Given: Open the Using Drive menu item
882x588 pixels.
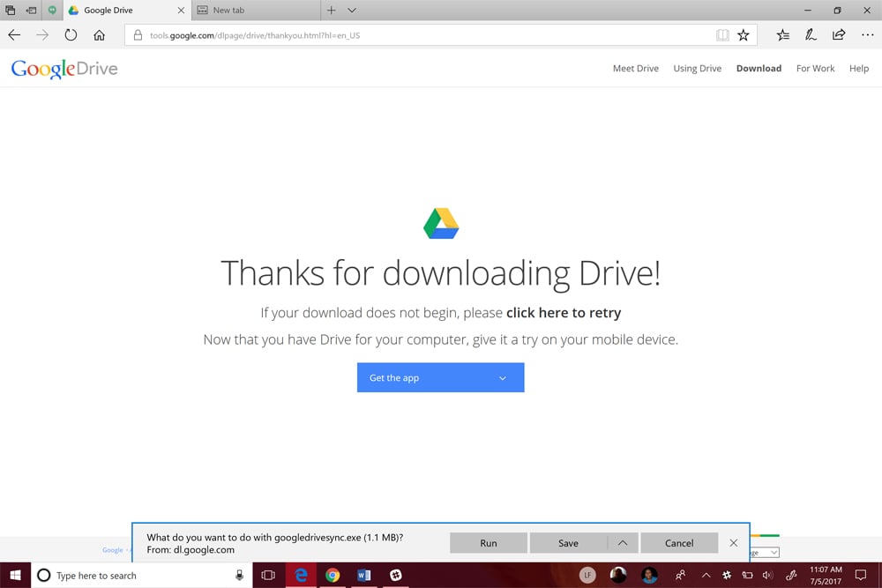Looking at the screenshot, I should pos(697,68).
